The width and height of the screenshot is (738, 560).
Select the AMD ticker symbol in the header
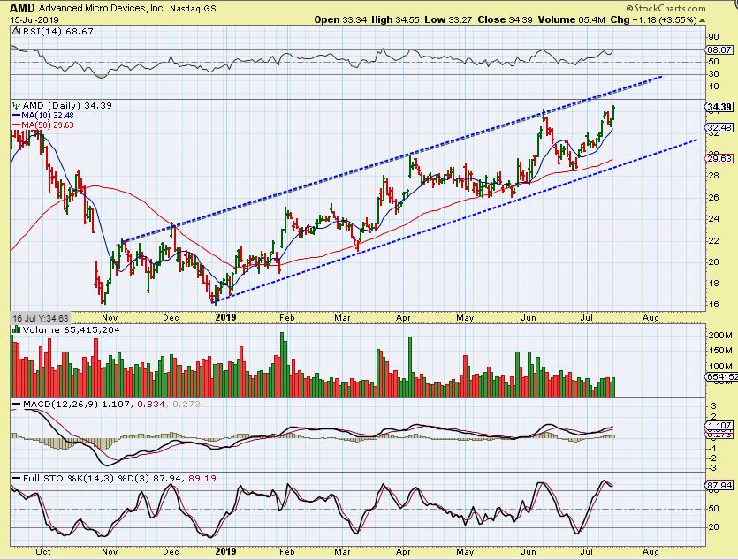[22, 8]
